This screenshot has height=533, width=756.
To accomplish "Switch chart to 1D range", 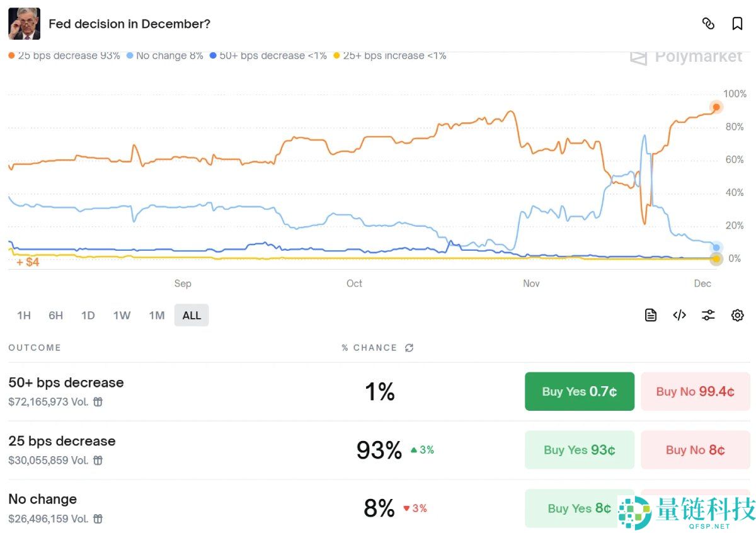I will (x=88, y=315).
